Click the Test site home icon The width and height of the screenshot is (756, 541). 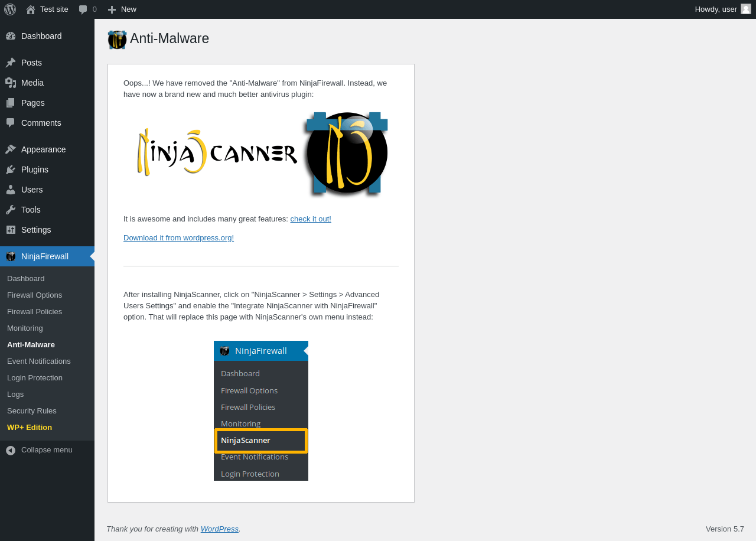31,9
